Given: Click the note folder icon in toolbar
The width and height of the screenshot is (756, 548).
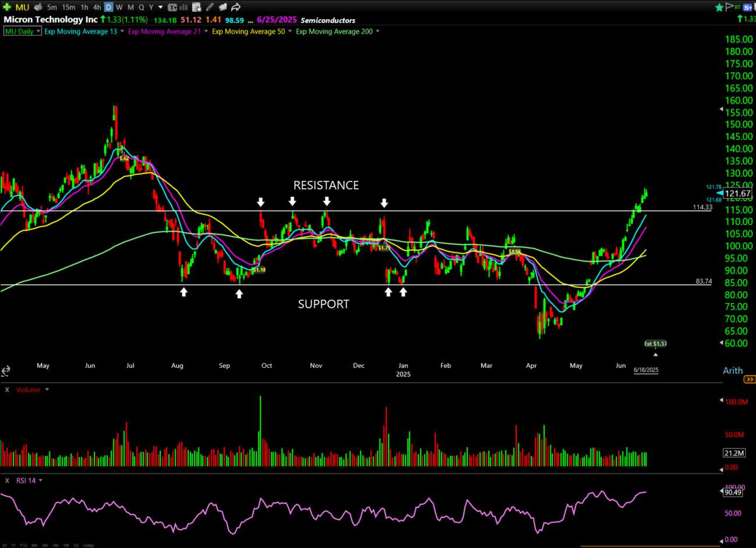Looking at the screenshot, I should pos(222,7).
